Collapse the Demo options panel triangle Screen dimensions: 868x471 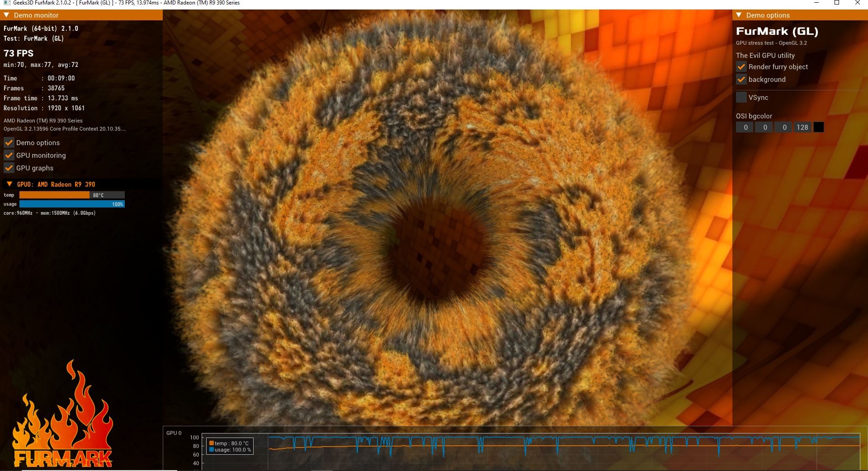[x=739, y=15]
